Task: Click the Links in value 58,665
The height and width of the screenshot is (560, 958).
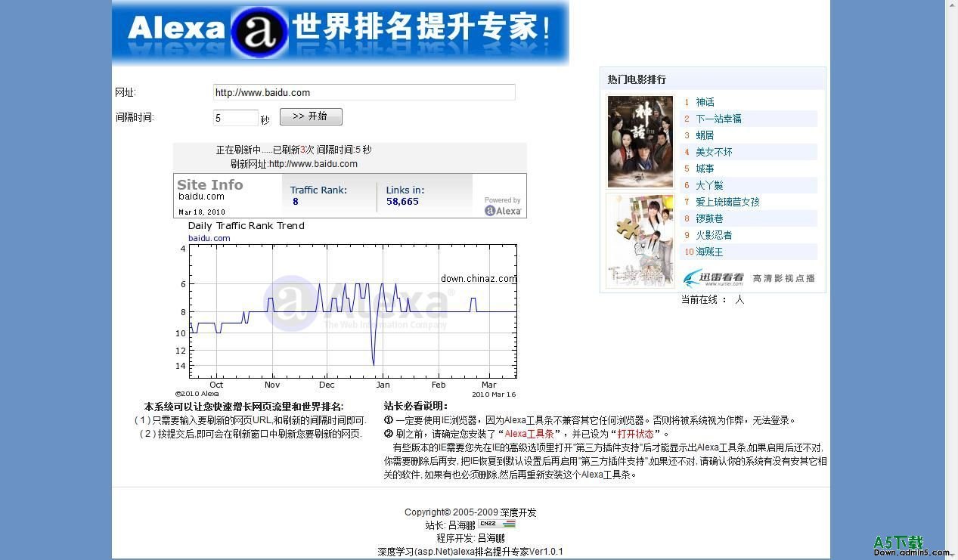Action: 402,202
